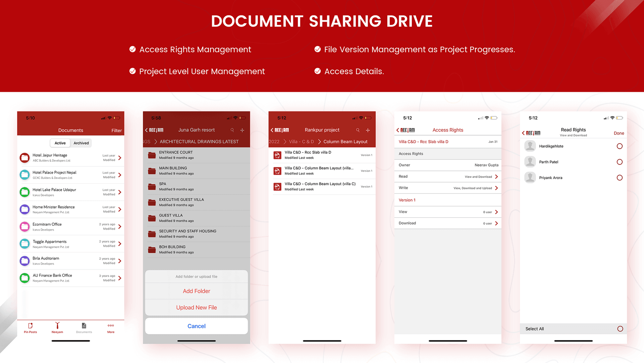Viewport: 644px width, 363px height.
Task: Open the Documents bottom bar icon
Action: pos(84,325)
